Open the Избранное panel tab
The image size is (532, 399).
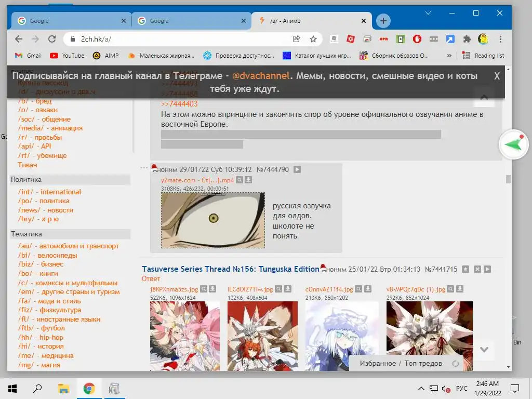378,363
